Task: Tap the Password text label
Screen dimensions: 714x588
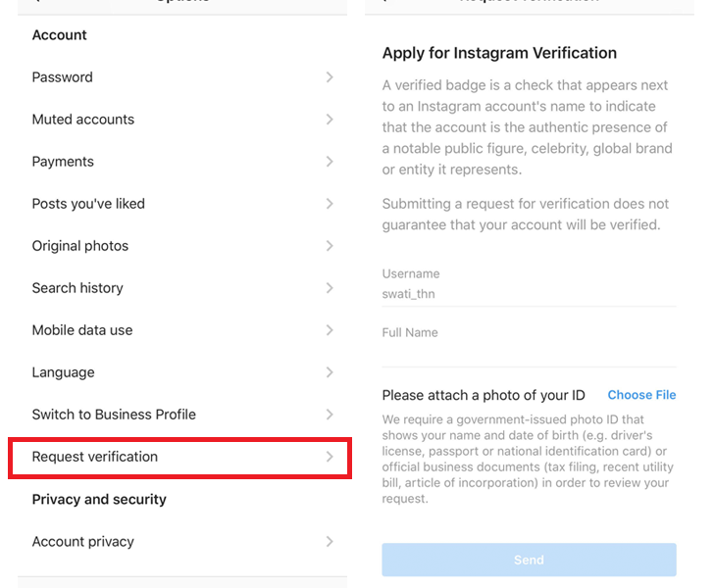Action: click(63, 77)
